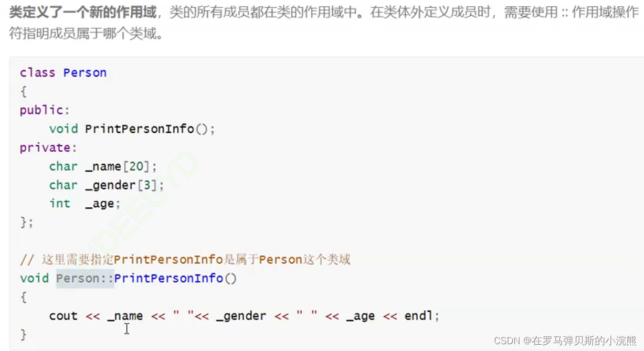
Task: Click 'endl;' at the end of the cout line
Action: coord(422,316)
